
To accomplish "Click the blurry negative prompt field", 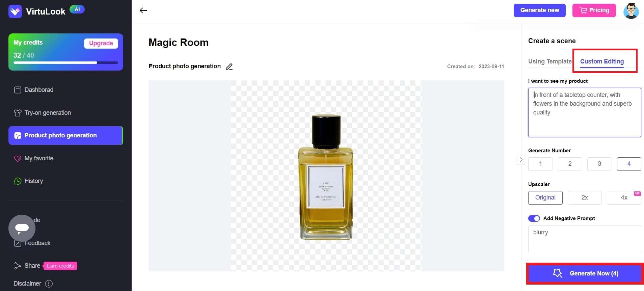I will pyautogui.click(x=585, y=239).
